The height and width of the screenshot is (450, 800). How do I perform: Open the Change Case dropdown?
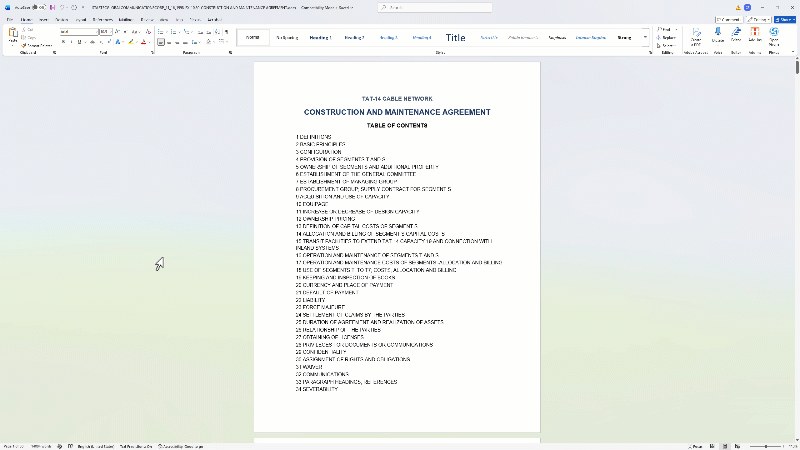(136, 32)
